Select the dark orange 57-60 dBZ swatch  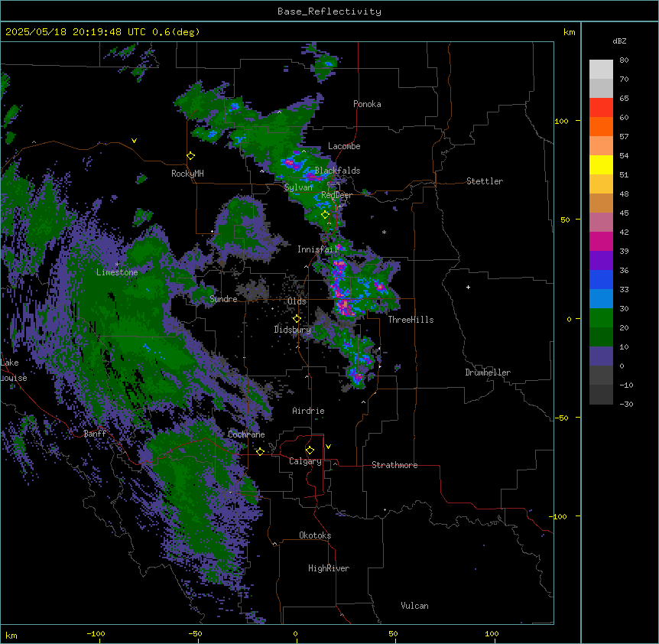[x=601, y=126]
